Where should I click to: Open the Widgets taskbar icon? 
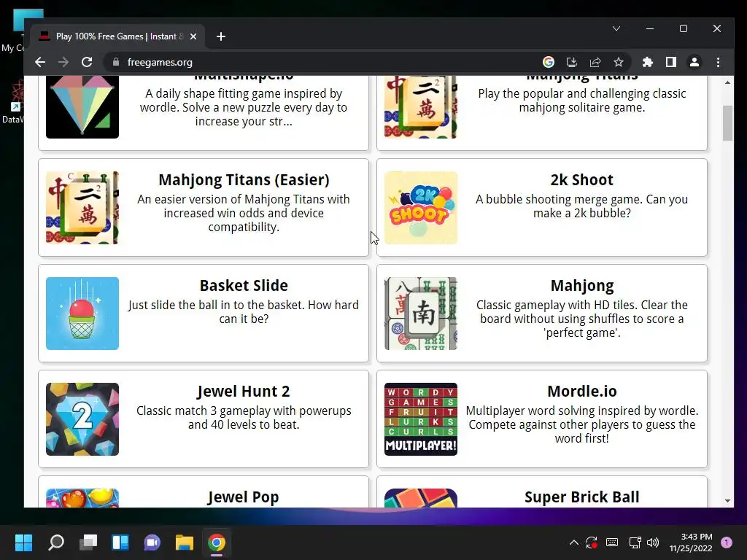click(120, 542)
